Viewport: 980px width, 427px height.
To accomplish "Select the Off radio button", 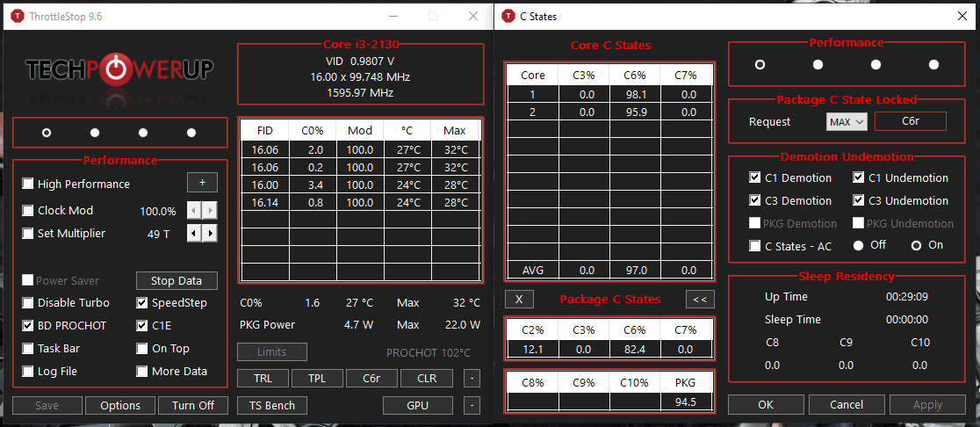I will (x=859, y=245).
